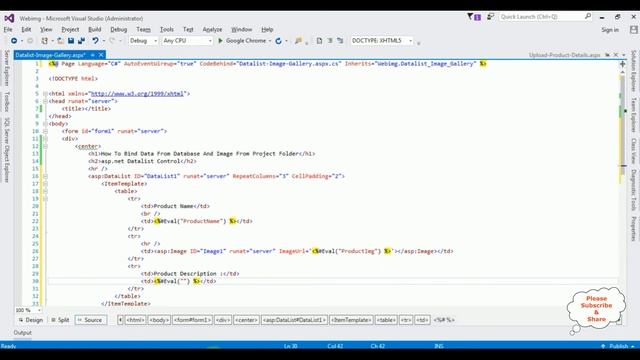Select the <center> breadcrumb tag

tap(246, 320)
